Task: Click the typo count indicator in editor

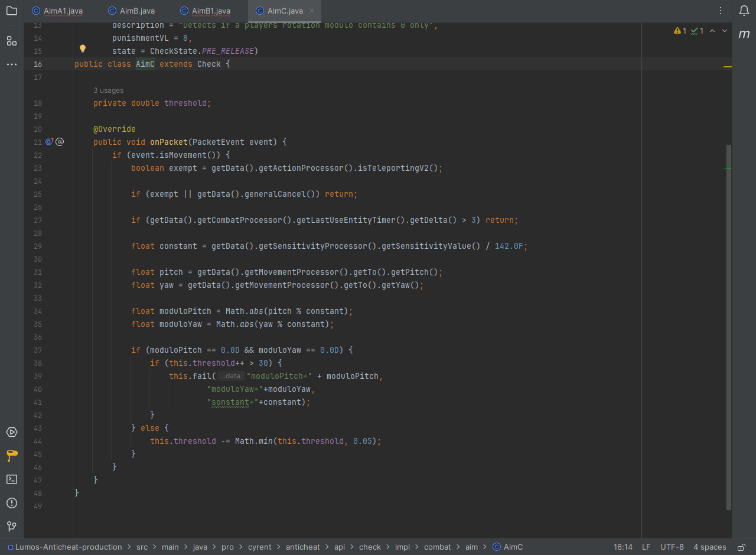Action: (698, 31)
